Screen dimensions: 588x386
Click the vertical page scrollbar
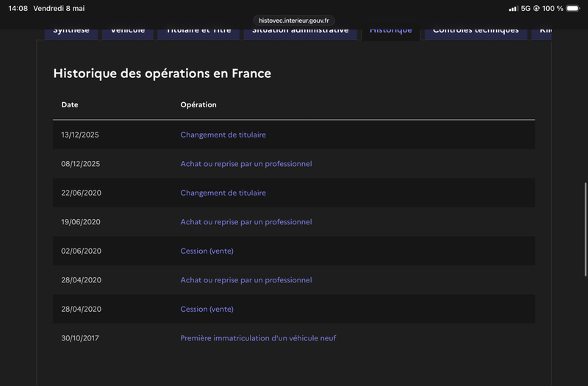[585, 229]
